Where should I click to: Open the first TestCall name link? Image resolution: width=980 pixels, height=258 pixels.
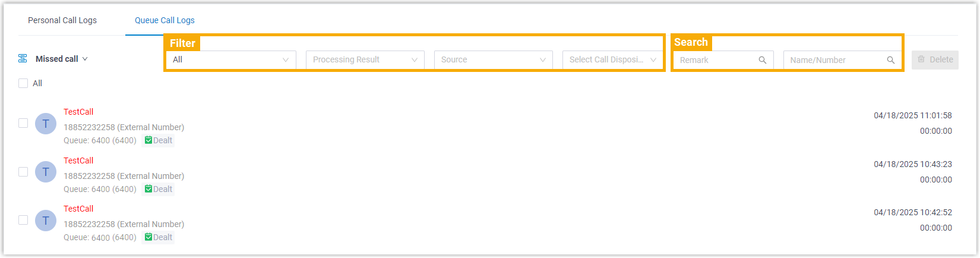pyautogui.click(x=78, y=112)
